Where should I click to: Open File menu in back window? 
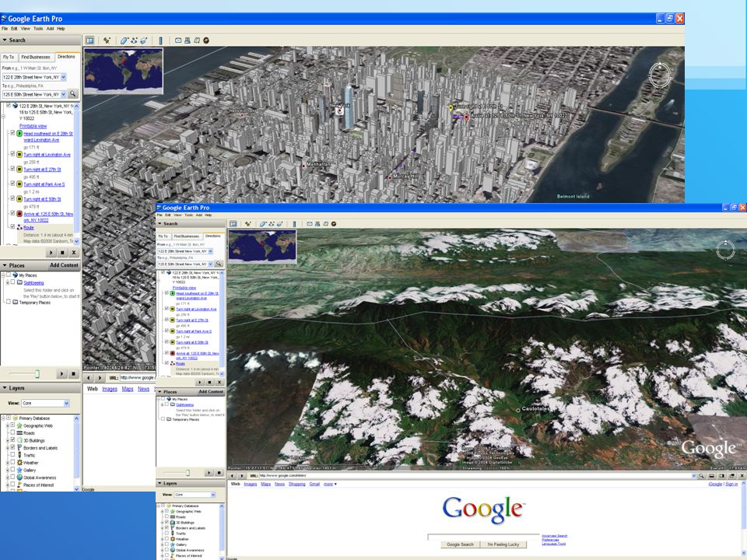(x=5, y=29)
